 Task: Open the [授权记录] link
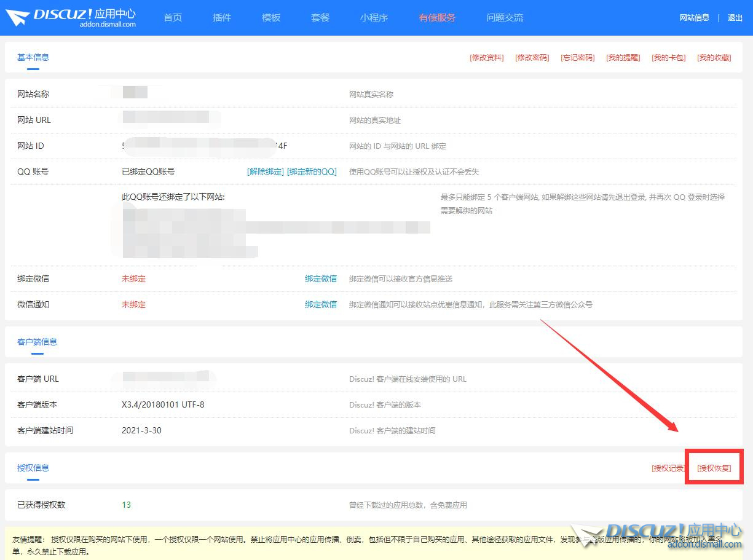tap(669, 468)
